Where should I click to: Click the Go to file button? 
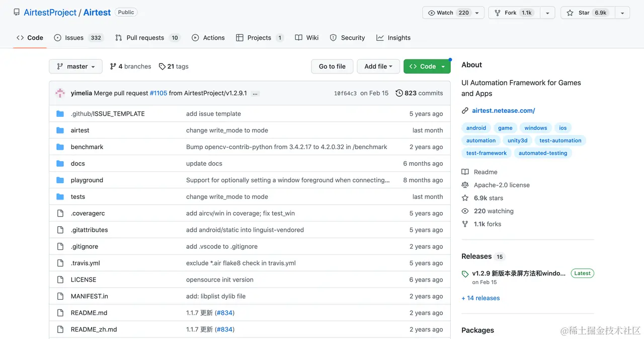pos(332,66)
